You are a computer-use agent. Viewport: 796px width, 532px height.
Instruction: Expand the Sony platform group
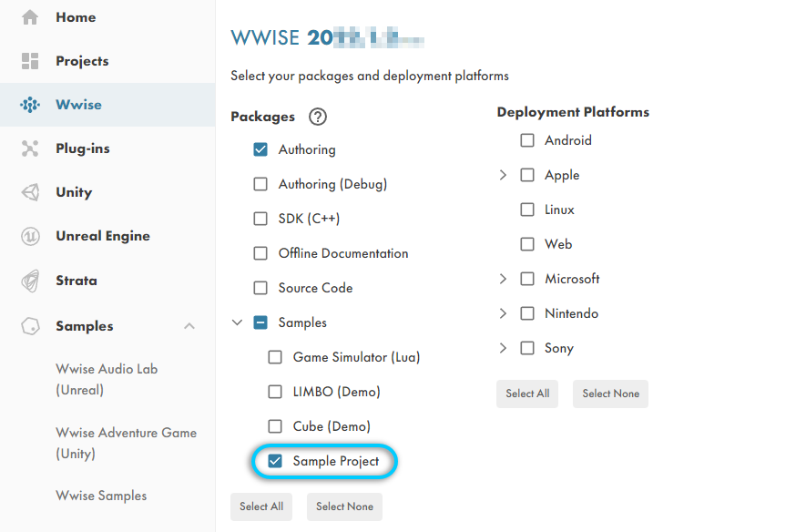click(x=503, y=348)
